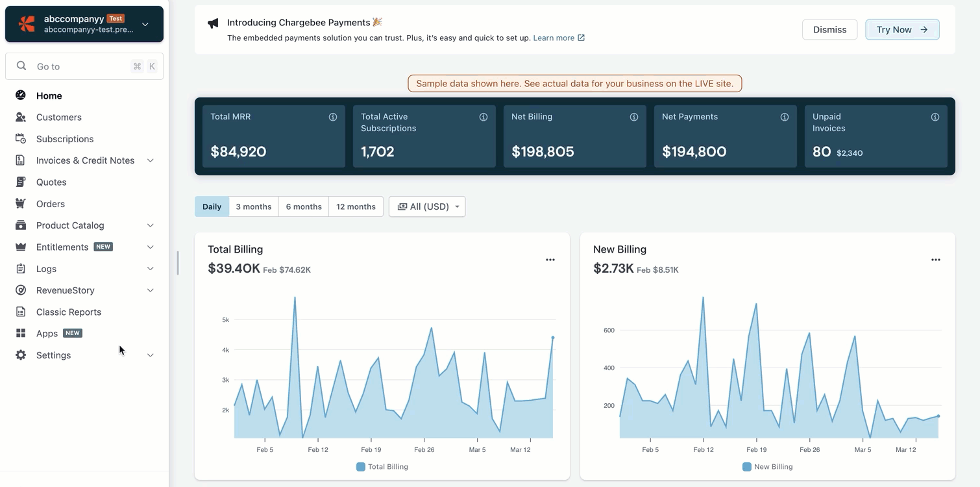Switch to the 12 months tab

(x=356, y=206)
